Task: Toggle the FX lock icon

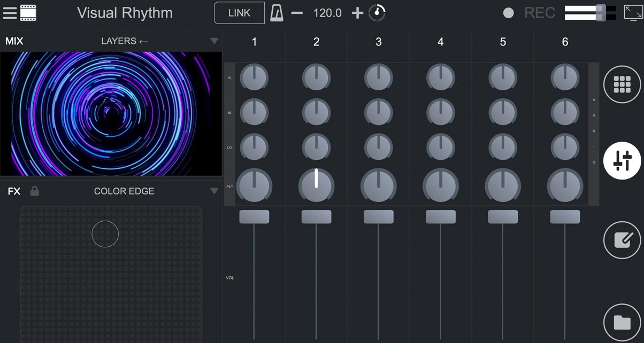Action: (x=34, y=191)
